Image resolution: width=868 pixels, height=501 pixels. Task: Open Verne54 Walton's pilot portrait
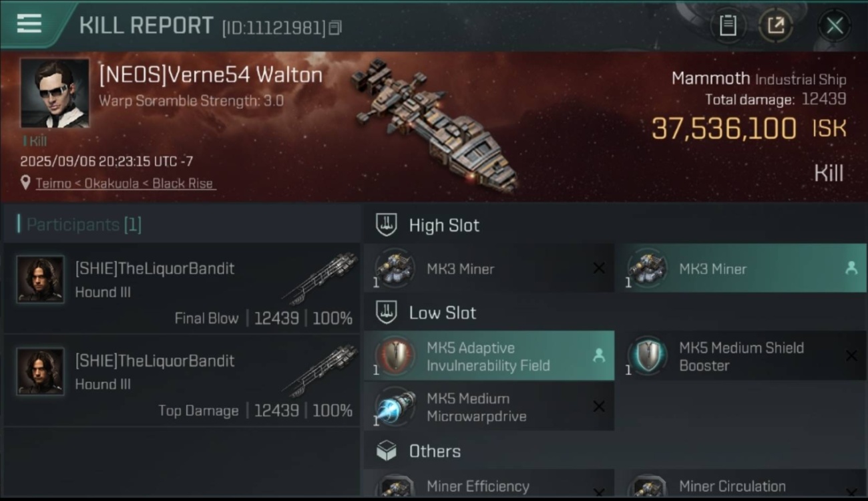click(55, 93)
